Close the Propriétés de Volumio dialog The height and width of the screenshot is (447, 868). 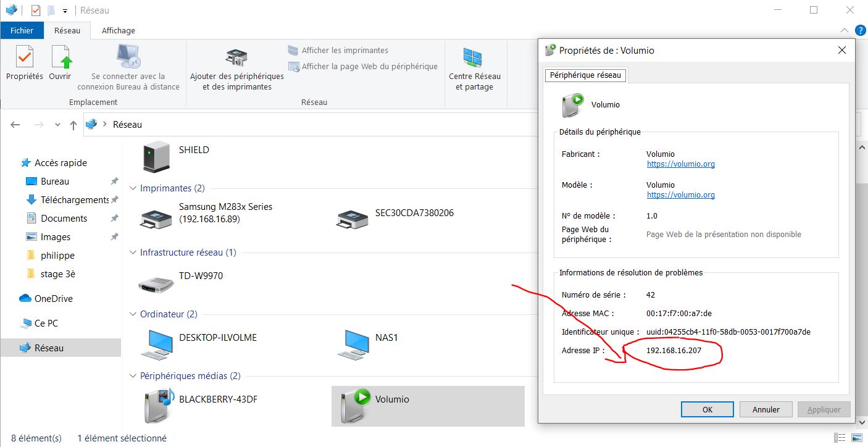(842, 51)
